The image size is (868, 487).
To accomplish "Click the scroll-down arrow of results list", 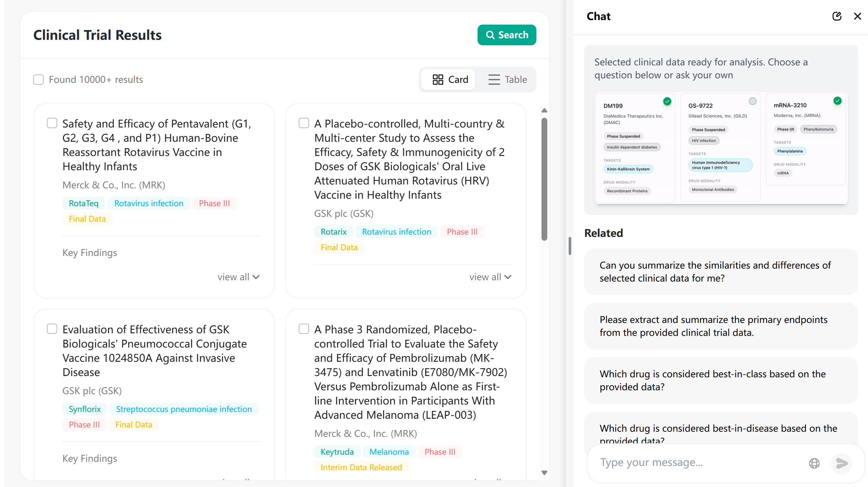I will pos(544,472).
